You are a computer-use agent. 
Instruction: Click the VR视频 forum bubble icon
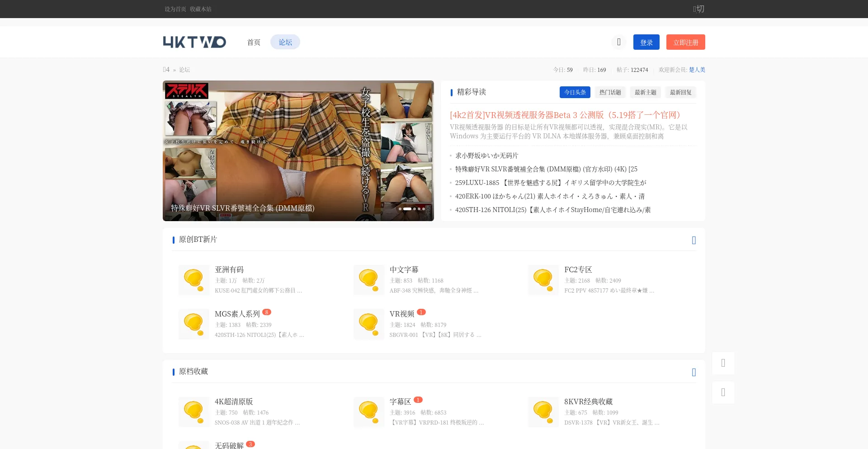pyautogui.click(x=369, y=324)
